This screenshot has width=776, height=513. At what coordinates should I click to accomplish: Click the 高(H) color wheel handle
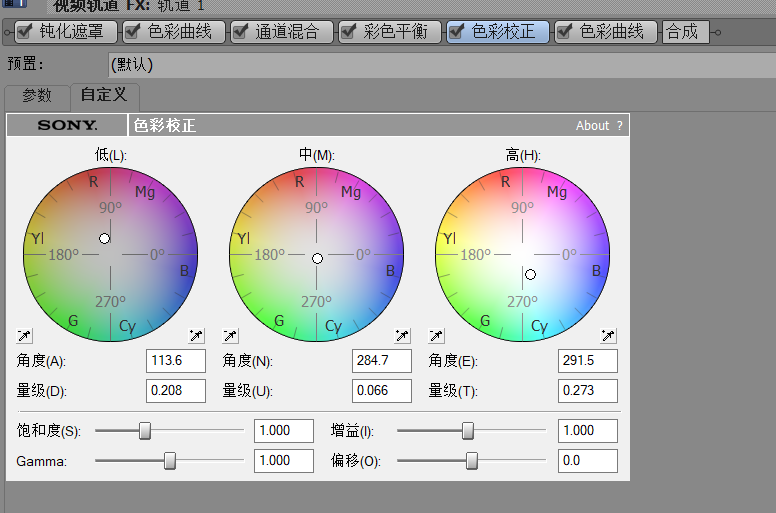(x=531, y=275)
